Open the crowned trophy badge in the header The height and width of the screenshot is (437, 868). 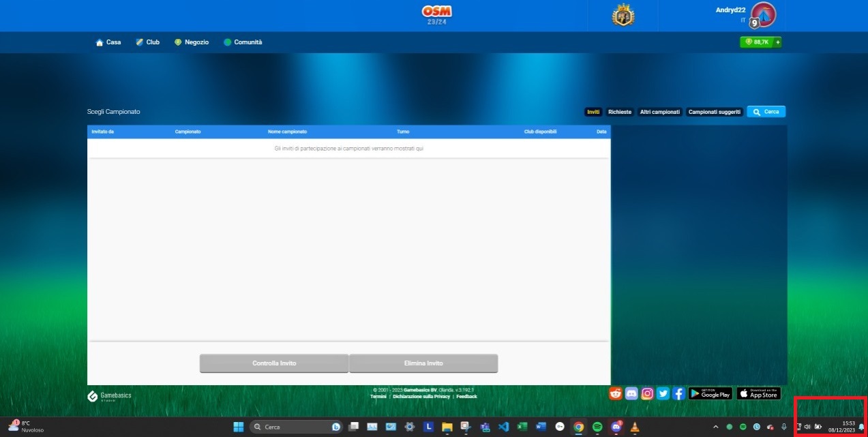[623, 15]
